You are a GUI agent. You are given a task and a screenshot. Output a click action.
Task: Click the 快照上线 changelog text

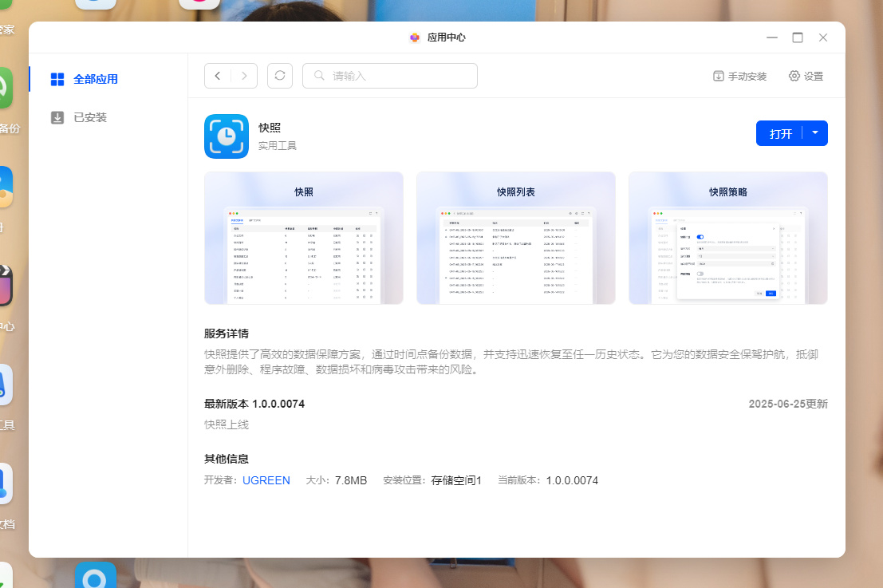(227, 424)
